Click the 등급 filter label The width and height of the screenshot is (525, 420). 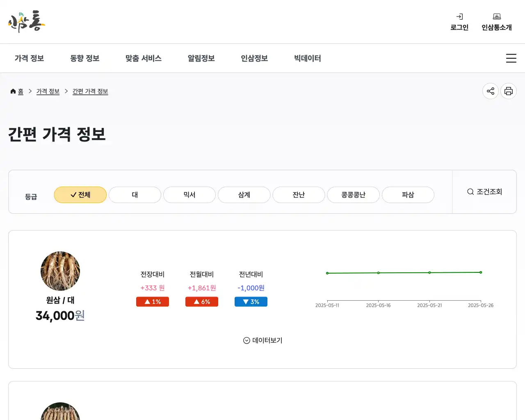pyautogui.click(x=31, y=197)
